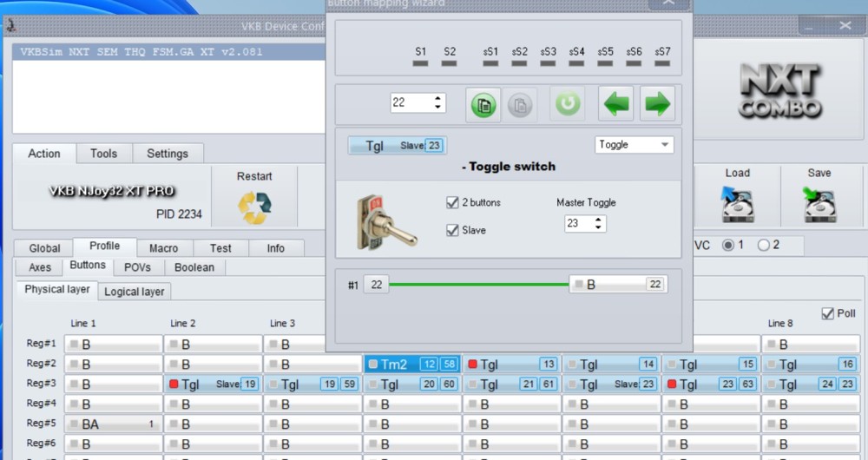Click the green circular reset icon
This screenshot has height=460, width=868.
tap(568, 103)
